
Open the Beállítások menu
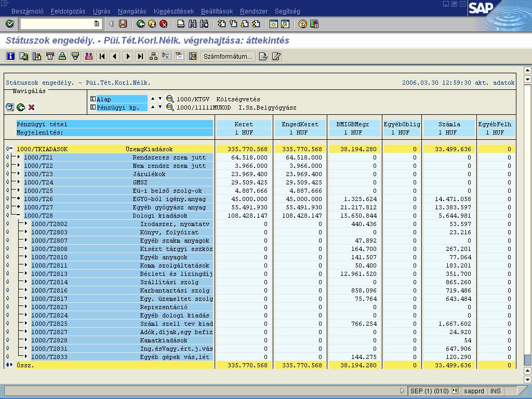click(217, 11)
